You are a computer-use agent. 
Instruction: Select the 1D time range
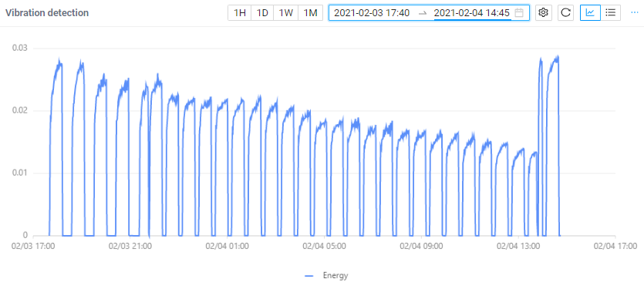pos(262,13)
